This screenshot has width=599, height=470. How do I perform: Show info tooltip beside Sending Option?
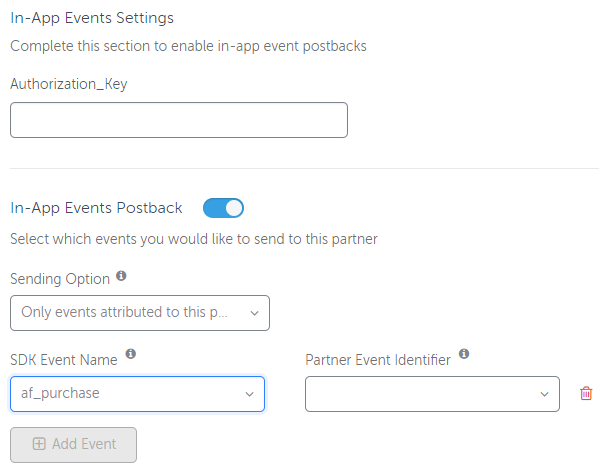click(x=121, y=276)
